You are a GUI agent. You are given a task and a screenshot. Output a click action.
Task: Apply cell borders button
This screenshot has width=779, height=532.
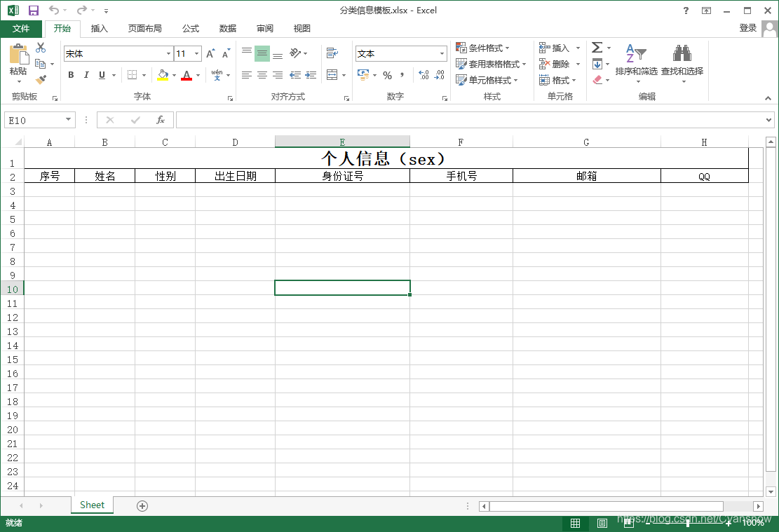tap(132, 75)
